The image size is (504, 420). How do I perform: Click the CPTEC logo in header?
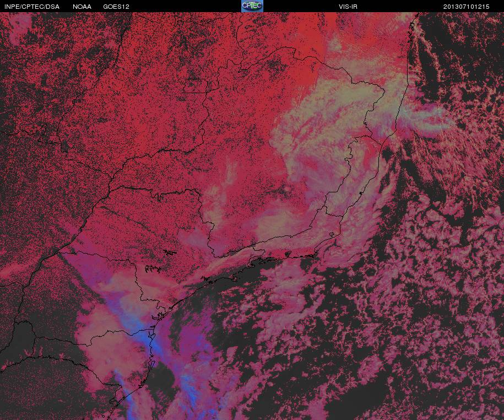tap(252, 6)
